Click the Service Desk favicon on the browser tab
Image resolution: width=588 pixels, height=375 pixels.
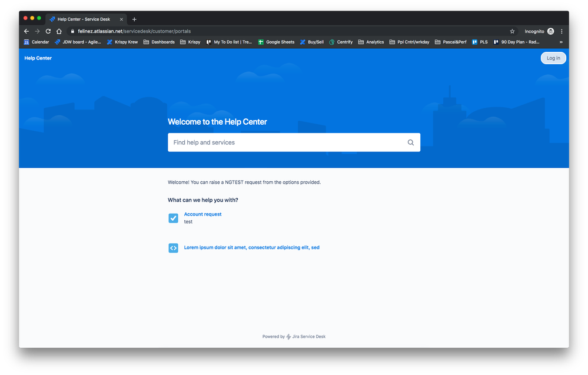[52, 18]
